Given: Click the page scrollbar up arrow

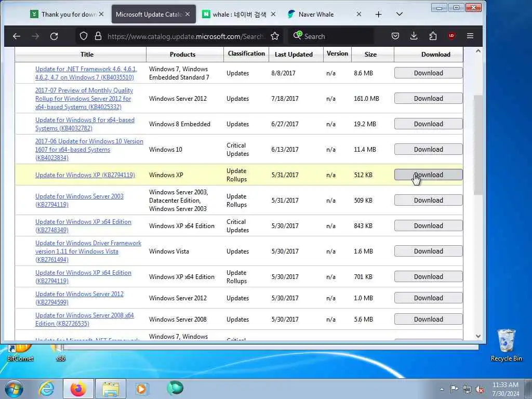Looking at the screenshot, I should (x=478, y=51).
